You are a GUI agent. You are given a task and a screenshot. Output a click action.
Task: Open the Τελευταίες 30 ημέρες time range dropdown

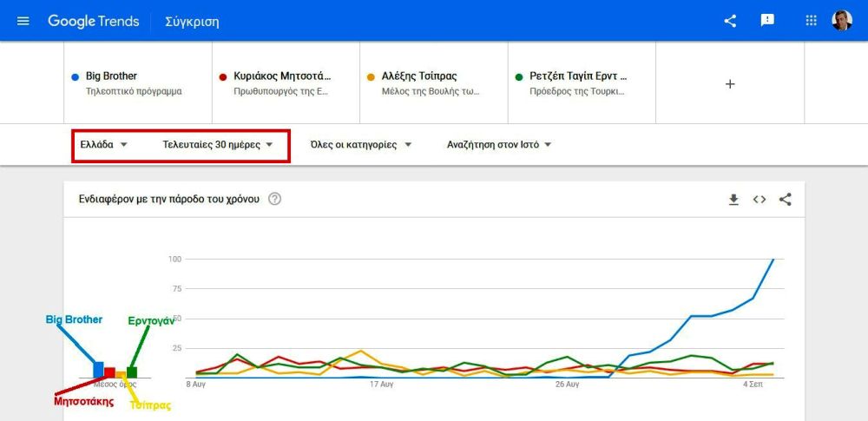pyautogui.click(x=218, y=145)
